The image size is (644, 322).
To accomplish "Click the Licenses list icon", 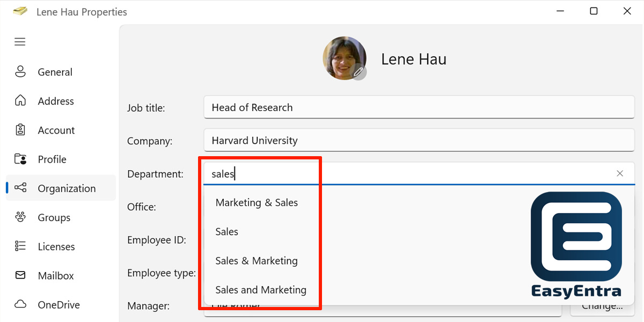I will coord(20,246).
